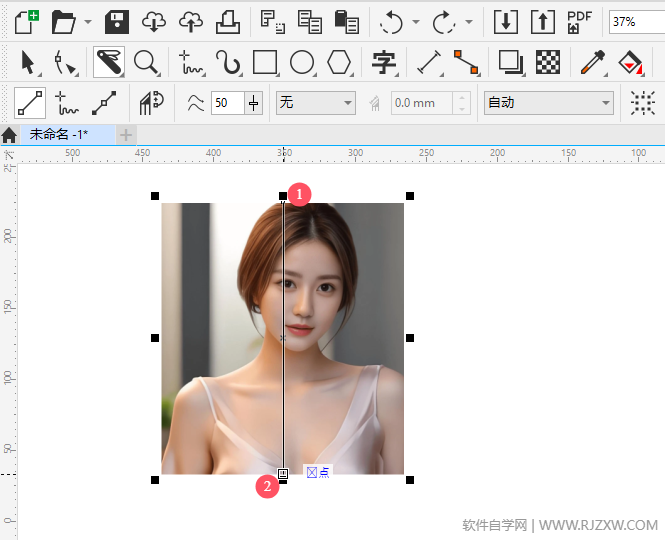
Task: Select the Transparency checkerboard tool
Action: coord(548,62)
